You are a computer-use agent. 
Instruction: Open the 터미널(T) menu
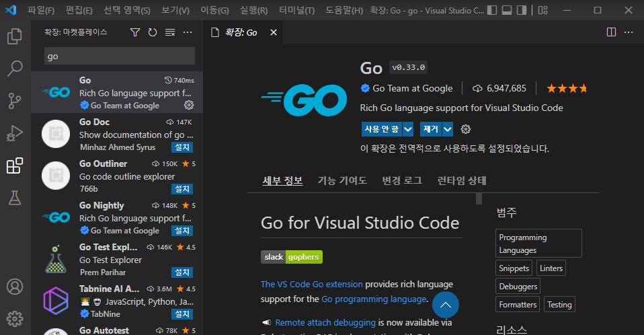(x=296, y=10)
